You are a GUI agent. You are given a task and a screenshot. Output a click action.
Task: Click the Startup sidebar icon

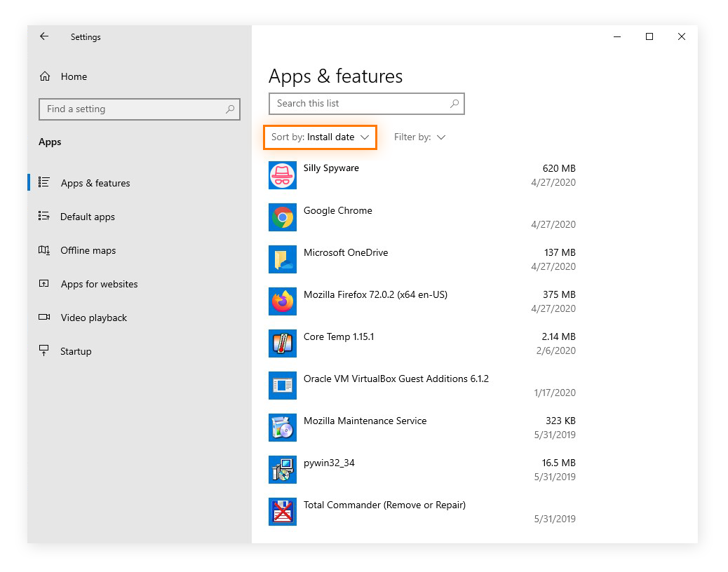coord(44,350)
